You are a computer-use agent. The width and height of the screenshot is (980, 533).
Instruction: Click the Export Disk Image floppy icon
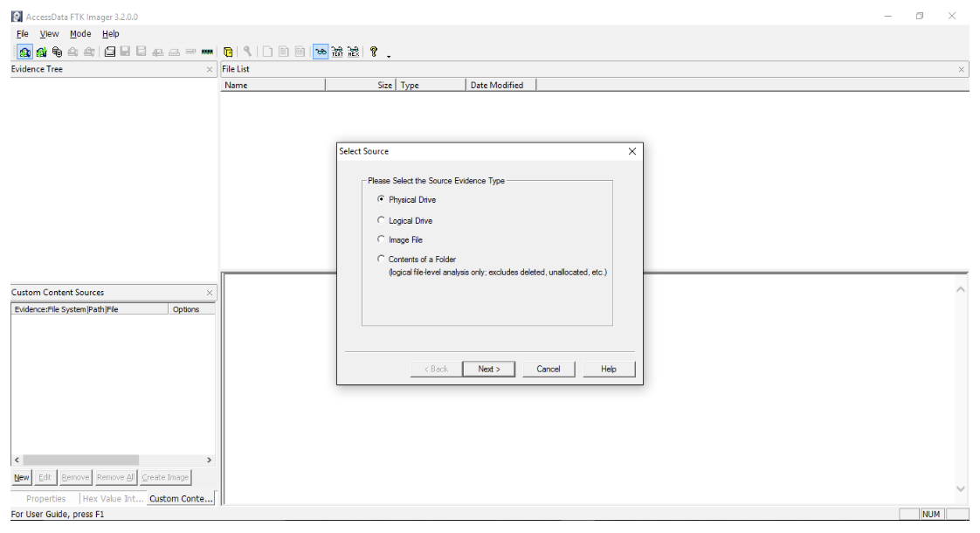tap(125, 52)
